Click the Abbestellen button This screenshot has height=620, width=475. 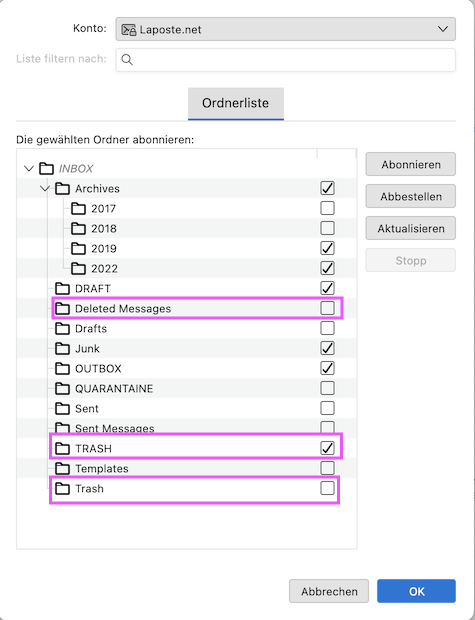pos(411,197)
